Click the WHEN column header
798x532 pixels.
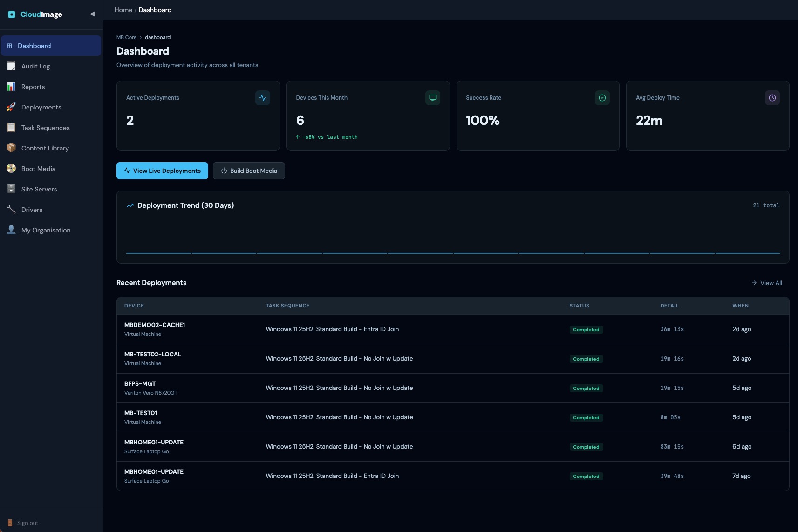[x=740, y=306]
